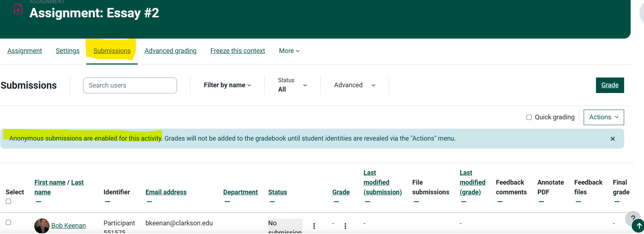644x234 pixels.
Task: Collapse the Feedback comments column
Action: click(x=500, y=202)
